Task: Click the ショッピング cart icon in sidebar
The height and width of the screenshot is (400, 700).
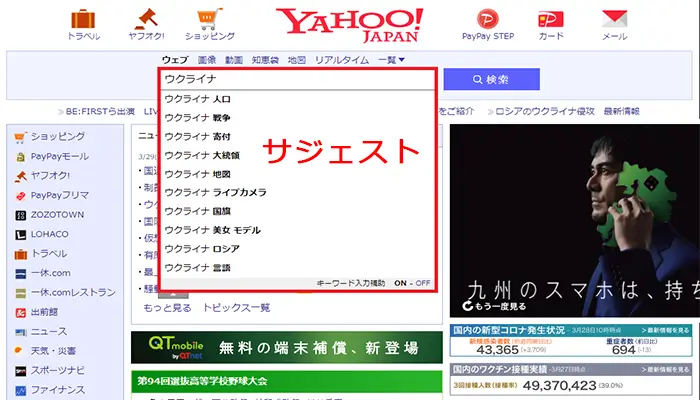Action: tap(20, 137)
